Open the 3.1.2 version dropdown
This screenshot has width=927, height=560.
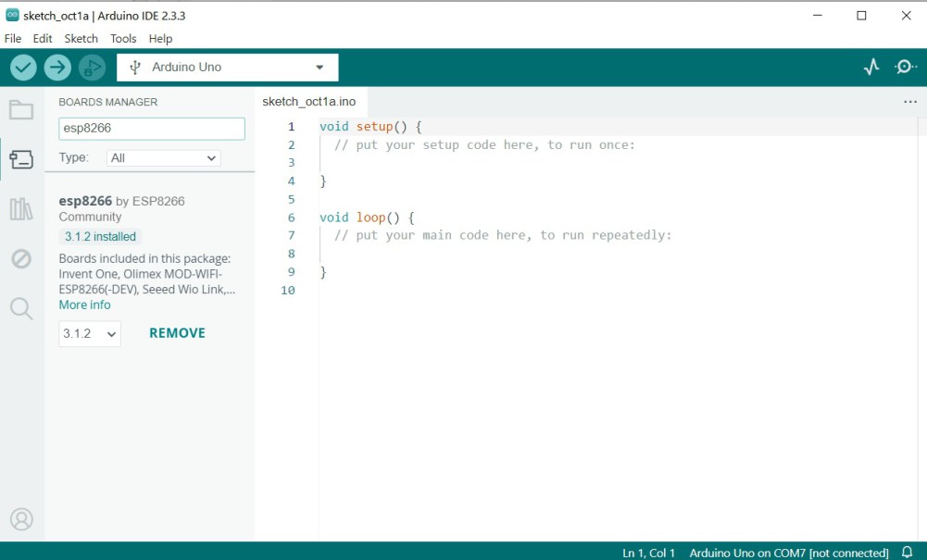click(90, 334)
